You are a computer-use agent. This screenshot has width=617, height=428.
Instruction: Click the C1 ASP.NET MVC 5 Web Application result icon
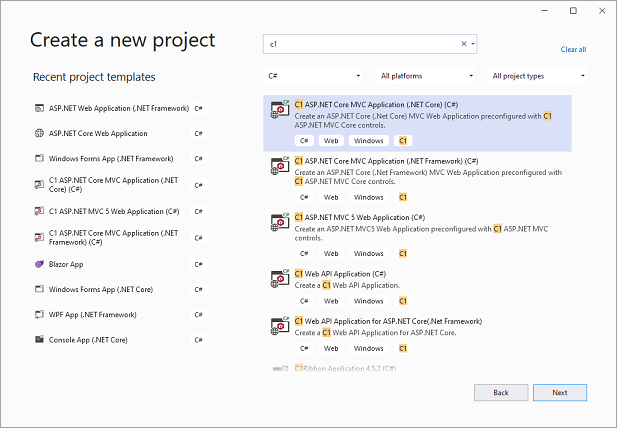[280, 223]
